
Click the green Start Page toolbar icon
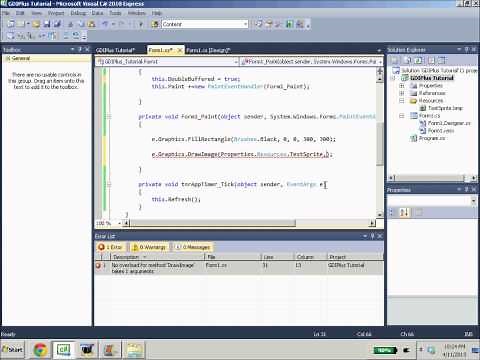tap(290, 24)
